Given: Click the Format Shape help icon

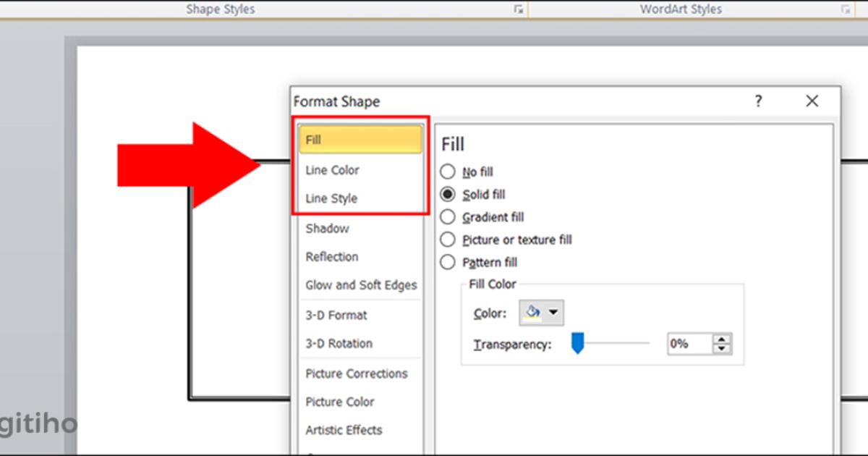Looking at the screenshot, I should click(758, 101).
